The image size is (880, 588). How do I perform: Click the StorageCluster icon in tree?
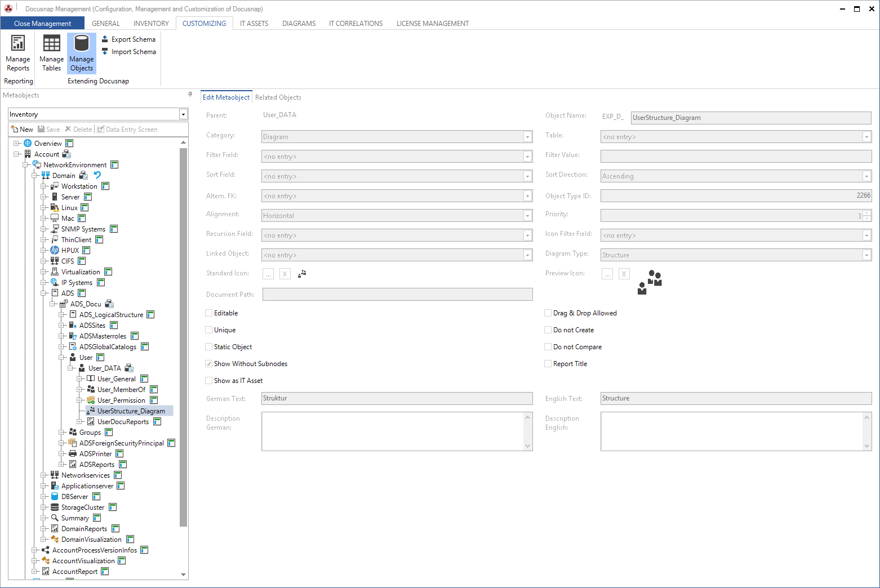[55, 507]
